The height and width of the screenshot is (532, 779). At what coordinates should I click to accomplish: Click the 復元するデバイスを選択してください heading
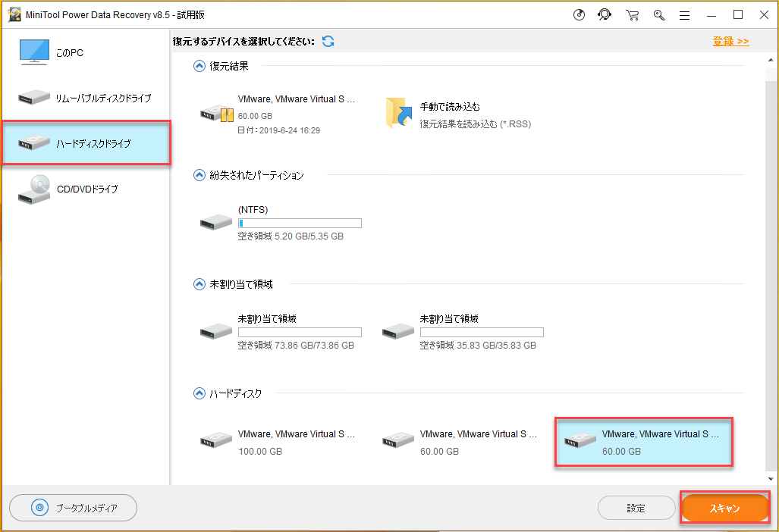point(243,42)
